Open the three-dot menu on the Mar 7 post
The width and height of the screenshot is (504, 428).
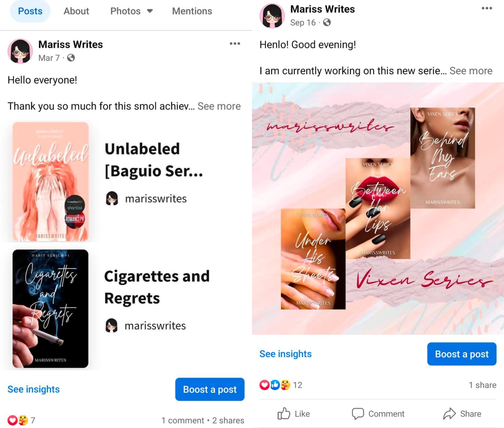tap(235, 44)
